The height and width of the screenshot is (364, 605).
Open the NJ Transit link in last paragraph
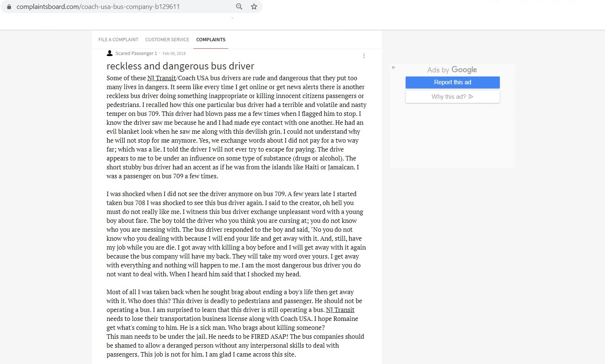(340, 310)
